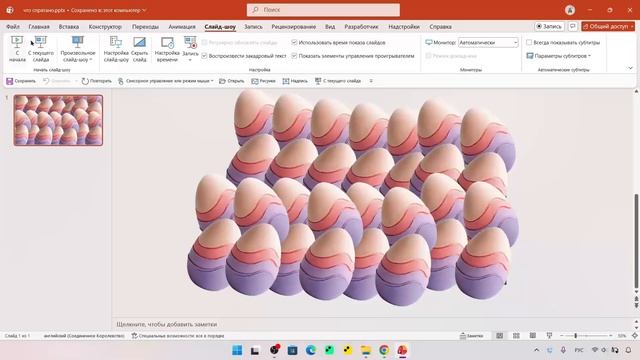The height and width of the screenshot is (360, 640).
Task: Show hidden tray icons chevron
Action: (536, 350)
